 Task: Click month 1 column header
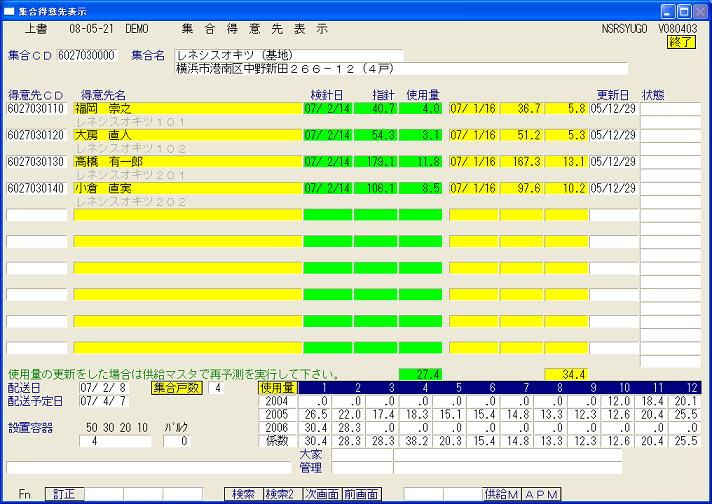coord(315,388)
